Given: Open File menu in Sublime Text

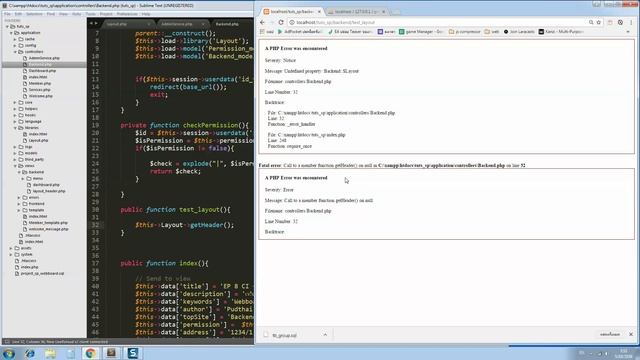Looking at the screenshot, I should 7,14.
